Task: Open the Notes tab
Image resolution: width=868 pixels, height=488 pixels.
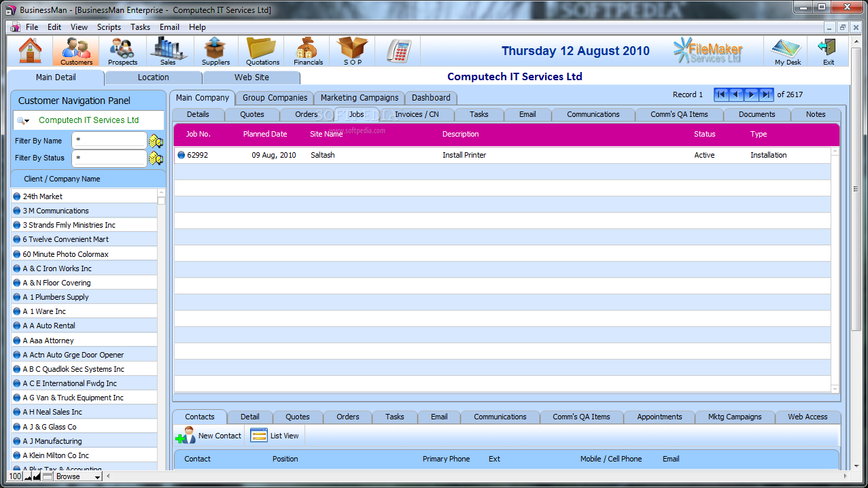Action: coord(816,114)
